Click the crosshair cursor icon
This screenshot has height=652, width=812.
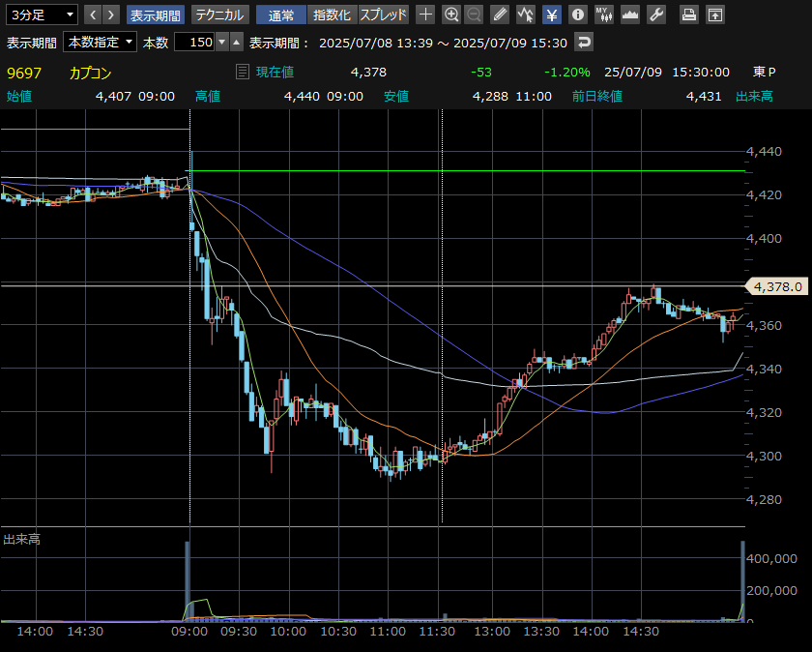[x=425, y=15]
